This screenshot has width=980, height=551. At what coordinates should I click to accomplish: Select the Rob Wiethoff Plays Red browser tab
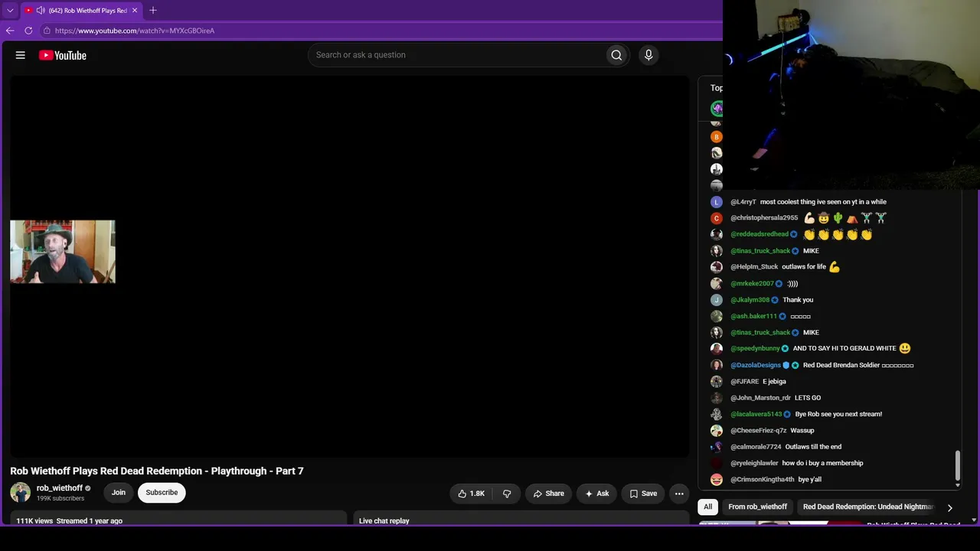click(x=82, y=11)
